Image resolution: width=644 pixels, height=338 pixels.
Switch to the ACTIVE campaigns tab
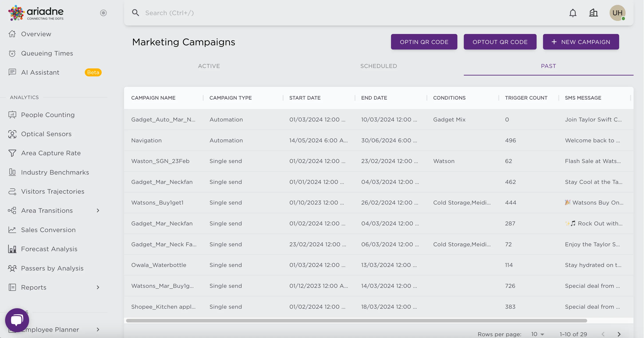click(x=209, y=66)
